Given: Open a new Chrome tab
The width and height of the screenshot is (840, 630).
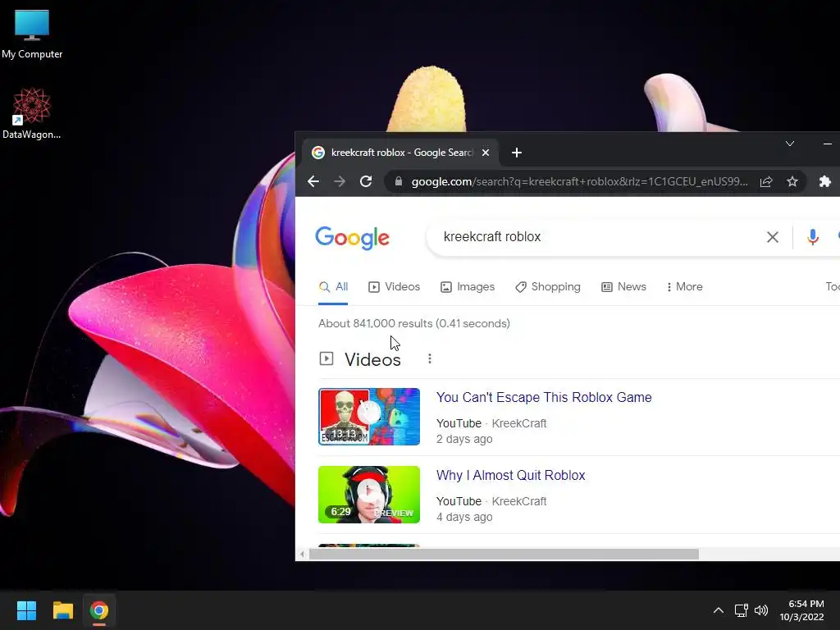Looking at the screenshot, I should [x=517, y=153].
